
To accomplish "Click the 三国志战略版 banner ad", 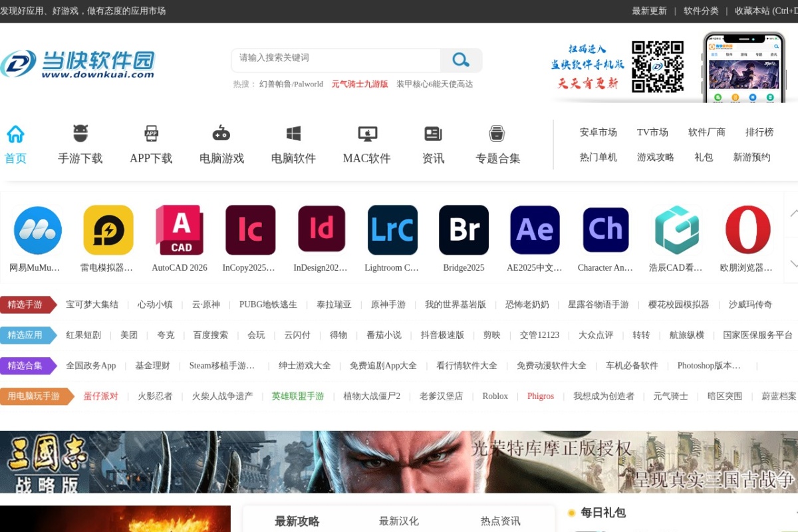I will point(399,462).
